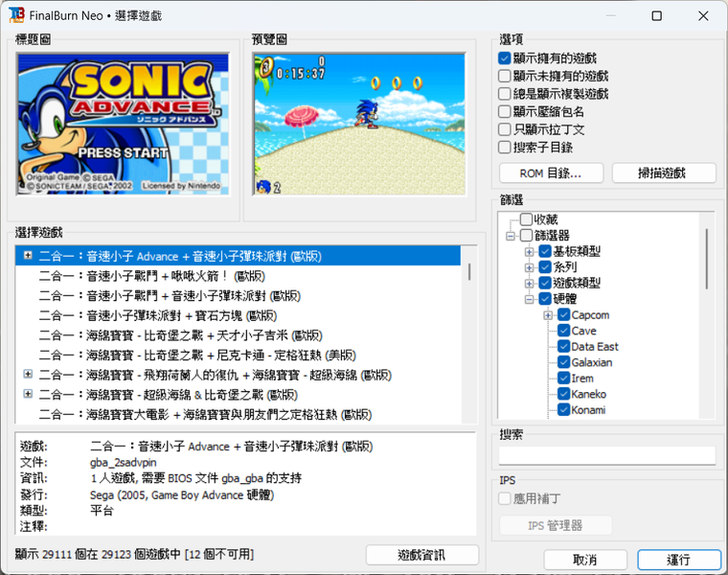Uncheck the Konami hardware checkbox
The width and height of the screenshot is (728, 575).
tap(563, 409)
